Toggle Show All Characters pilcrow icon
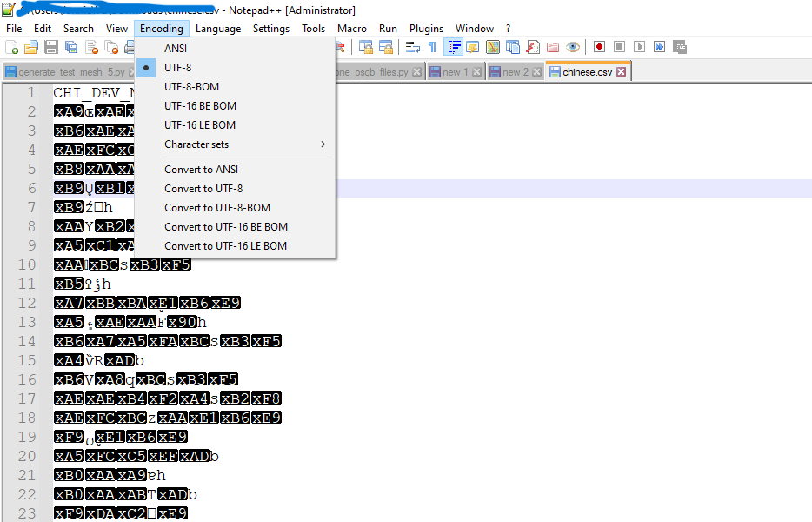This screenshot has height=522, width=812. click(432, 47)
